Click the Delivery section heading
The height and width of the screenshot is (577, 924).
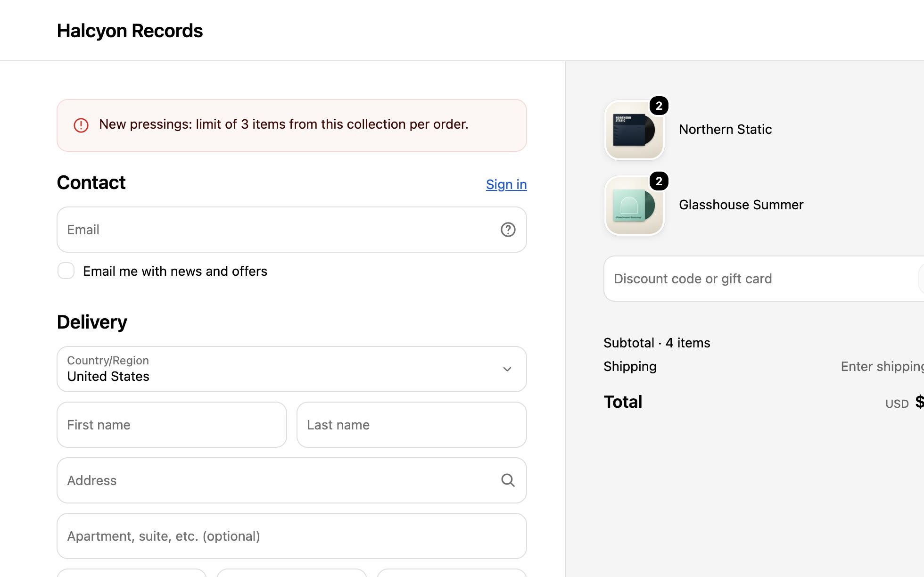pos(92,322)
